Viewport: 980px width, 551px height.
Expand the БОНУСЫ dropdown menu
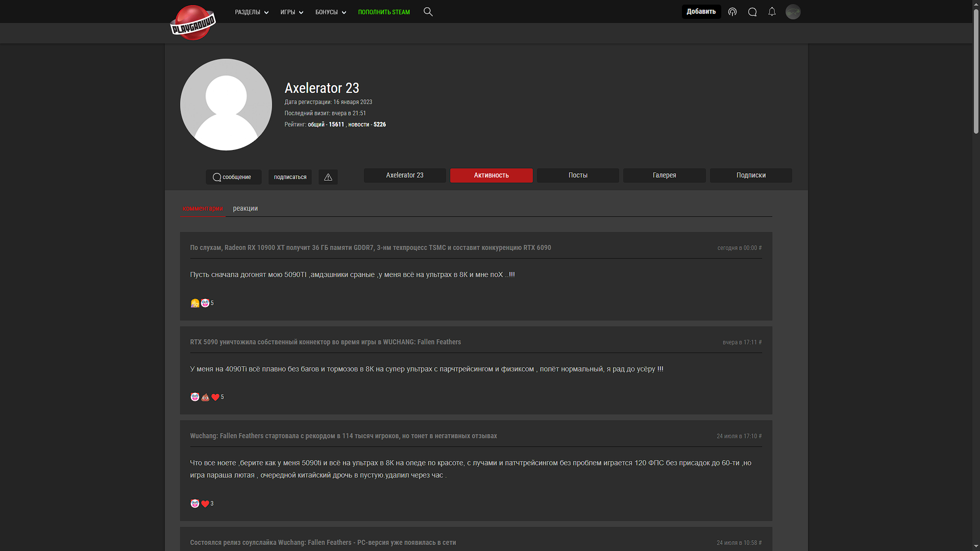[x=331, y=12]
